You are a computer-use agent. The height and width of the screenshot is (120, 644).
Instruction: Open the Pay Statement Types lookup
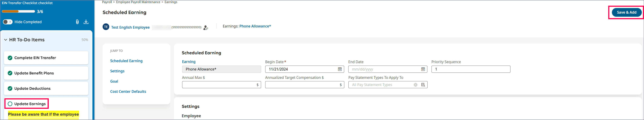click(423, 85)
